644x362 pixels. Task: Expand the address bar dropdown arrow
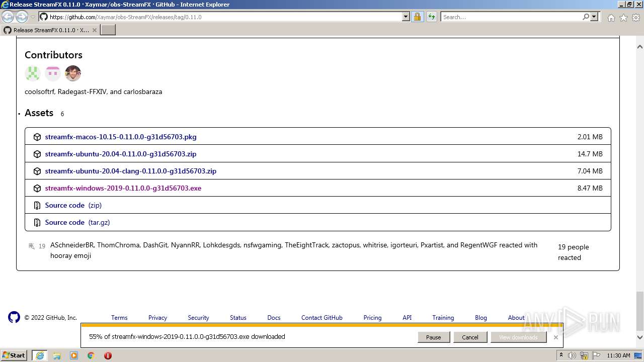pyautogui.click(x=406, y=17)
